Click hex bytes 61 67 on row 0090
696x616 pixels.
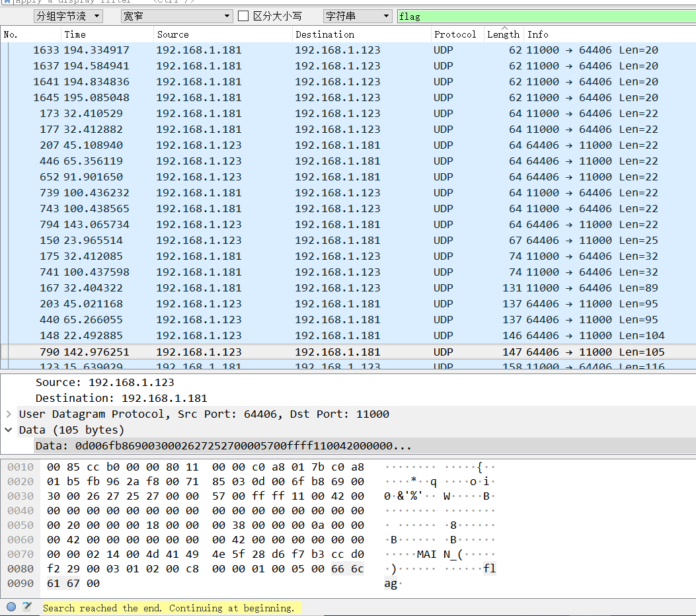[63, 584]
